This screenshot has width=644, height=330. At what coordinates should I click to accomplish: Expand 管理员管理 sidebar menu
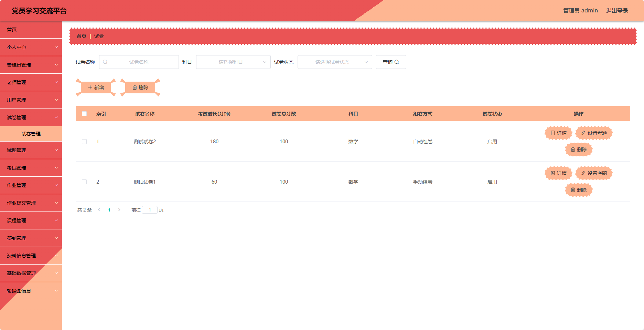point(31,65)
